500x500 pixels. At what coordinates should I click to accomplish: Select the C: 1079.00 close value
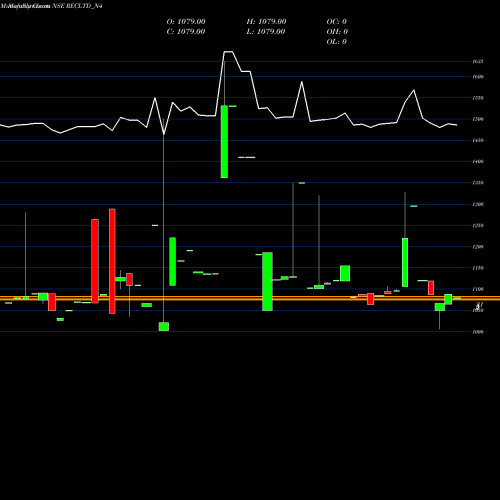coord(186,32)
